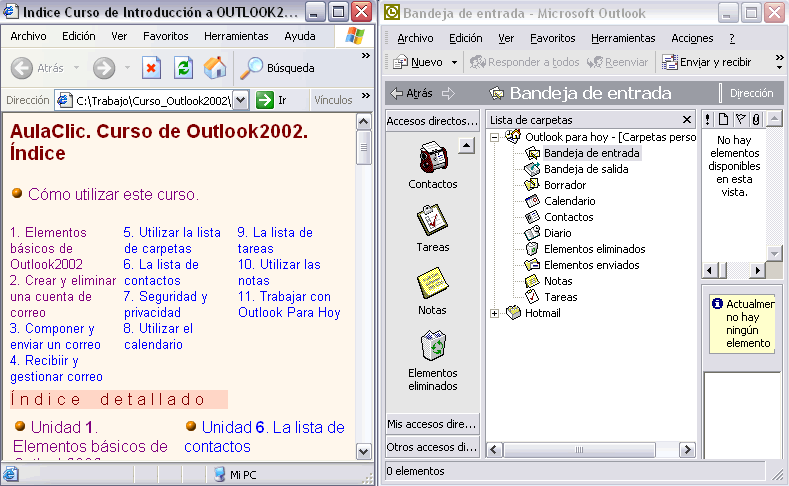
Task: Open Acciones menu in Outlook
Action: click(692, 38)
